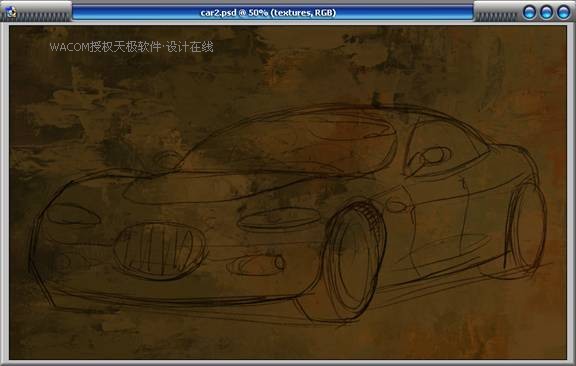Click the ridged grip left of title
This screenshot has height=366, width=576.
coord(43,17)
